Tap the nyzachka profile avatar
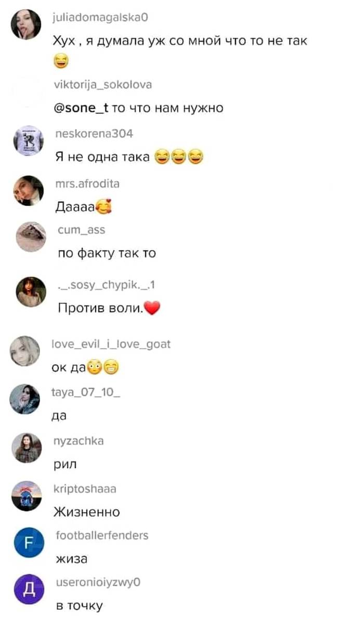The height and width of the screenshot is (619, 364). pyautogui.click(x=27, y=448)
